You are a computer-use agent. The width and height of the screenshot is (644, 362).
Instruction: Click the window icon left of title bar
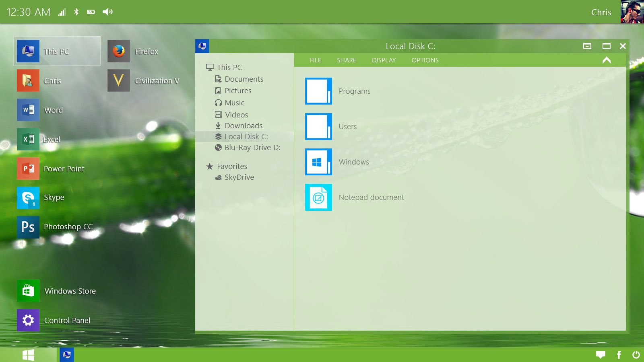[202, 46]
